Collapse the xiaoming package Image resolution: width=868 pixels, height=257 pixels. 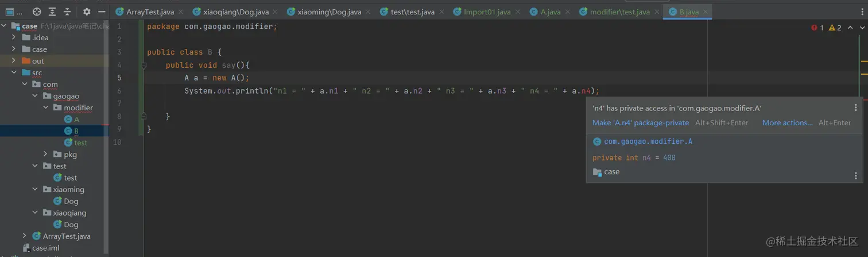coord(35,189)
